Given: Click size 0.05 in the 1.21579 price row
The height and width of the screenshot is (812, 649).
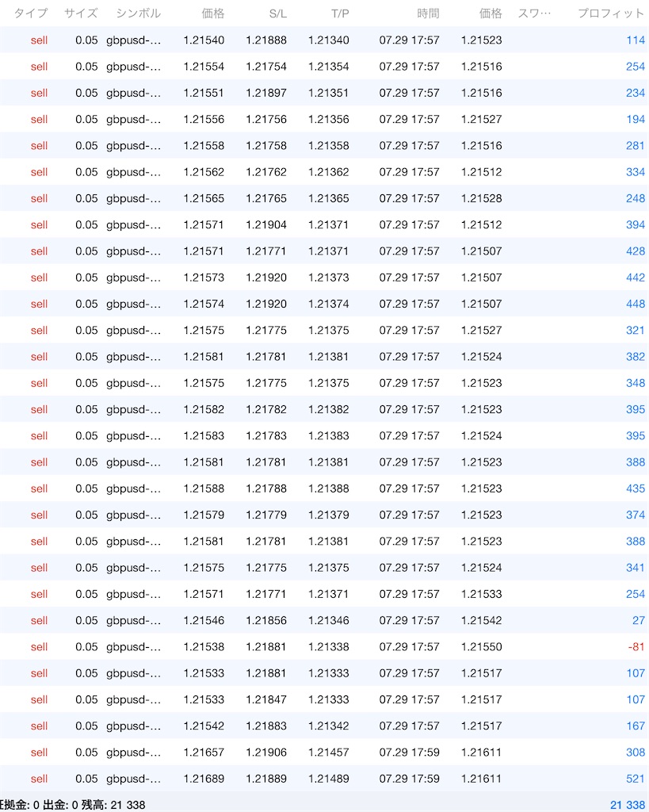Looking at the screenshot, I should [86, 515].
